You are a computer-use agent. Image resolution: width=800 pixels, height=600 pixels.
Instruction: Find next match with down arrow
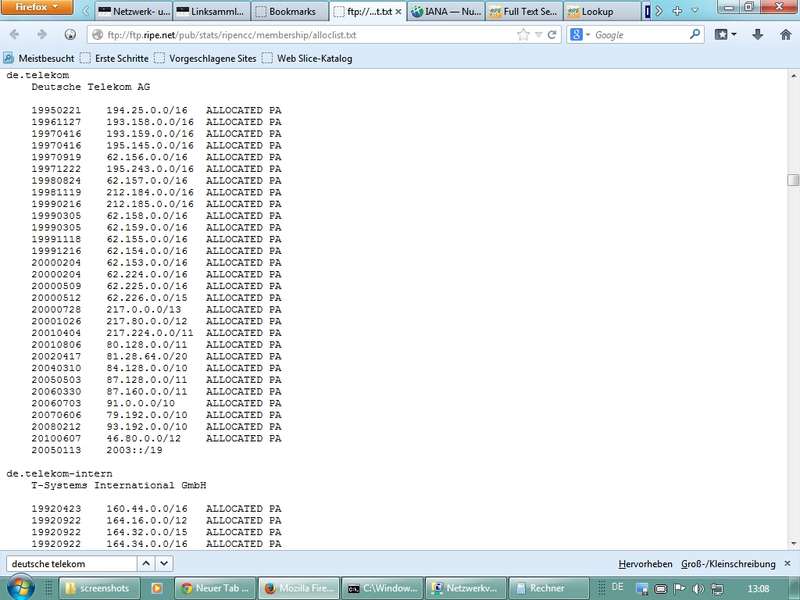coord(164,564)
